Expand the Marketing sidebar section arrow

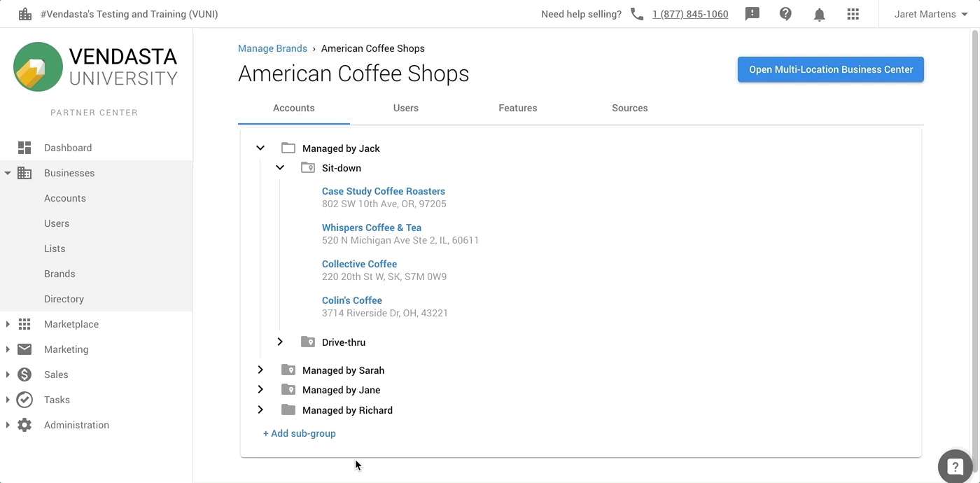tap(8, 349)
